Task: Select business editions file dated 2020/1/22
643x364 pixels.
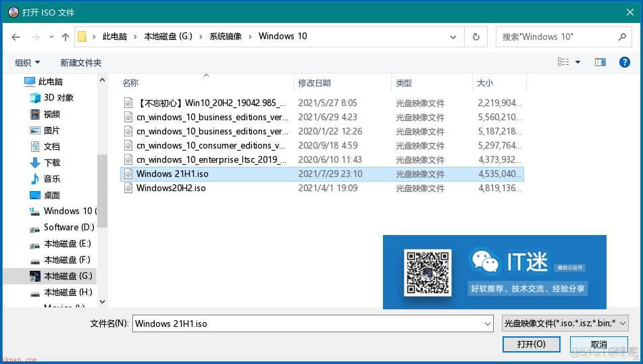Action: (x=322, y=131)
